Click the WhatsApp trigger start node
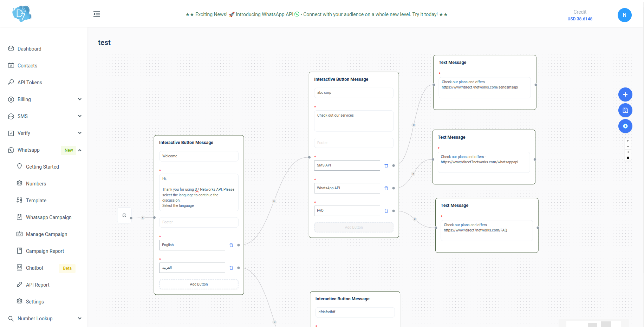Viewport: 644px width, 327px height. point(124,215)
